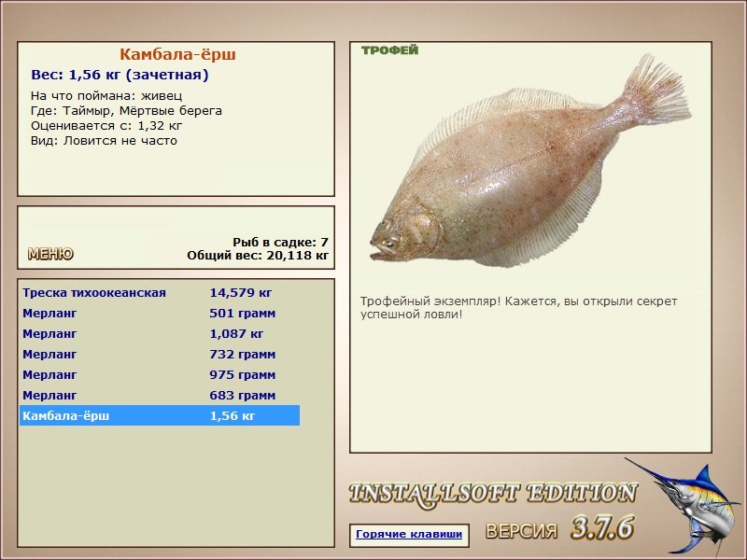The width and height of the screenshot is (747, 560).
Task: Click the 14,579 кг weight value
Action: 241,293
